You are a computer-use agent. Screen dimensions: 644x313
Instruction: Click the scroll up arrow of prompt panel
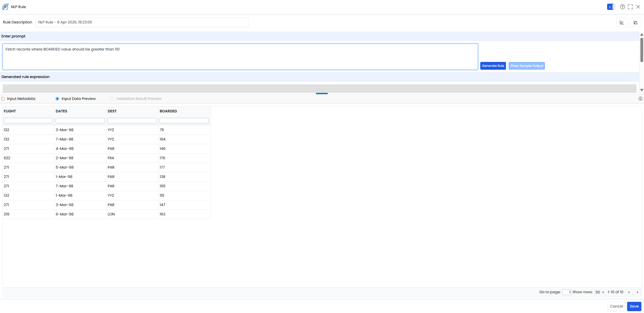tap(642, 35)
